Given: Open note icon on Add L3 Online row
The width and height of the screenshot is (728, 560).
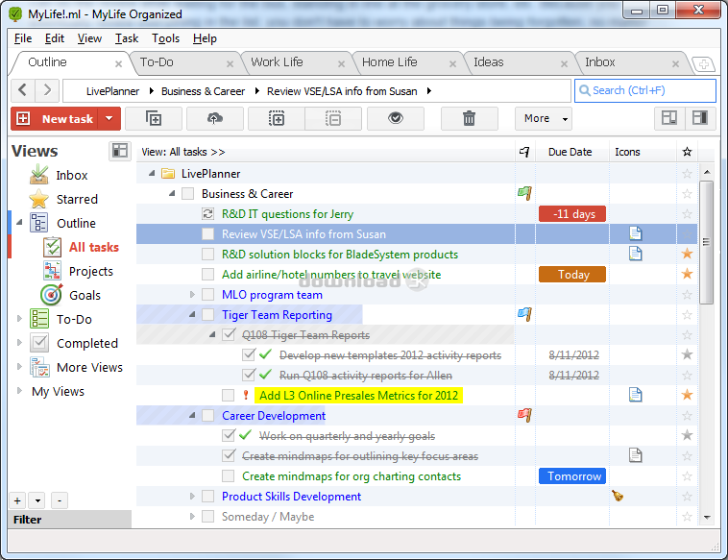Looking at the screenshot, I should [x=635, y=395].
